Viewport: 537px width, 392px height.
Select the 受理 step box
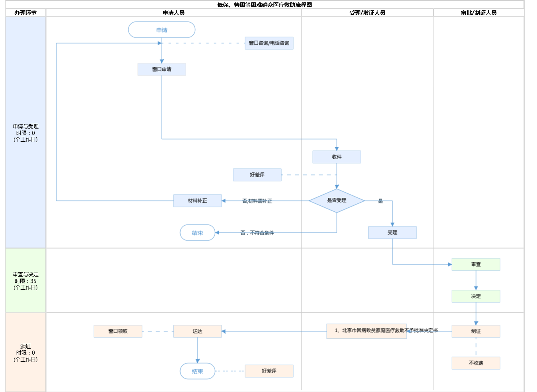point(392,232)
